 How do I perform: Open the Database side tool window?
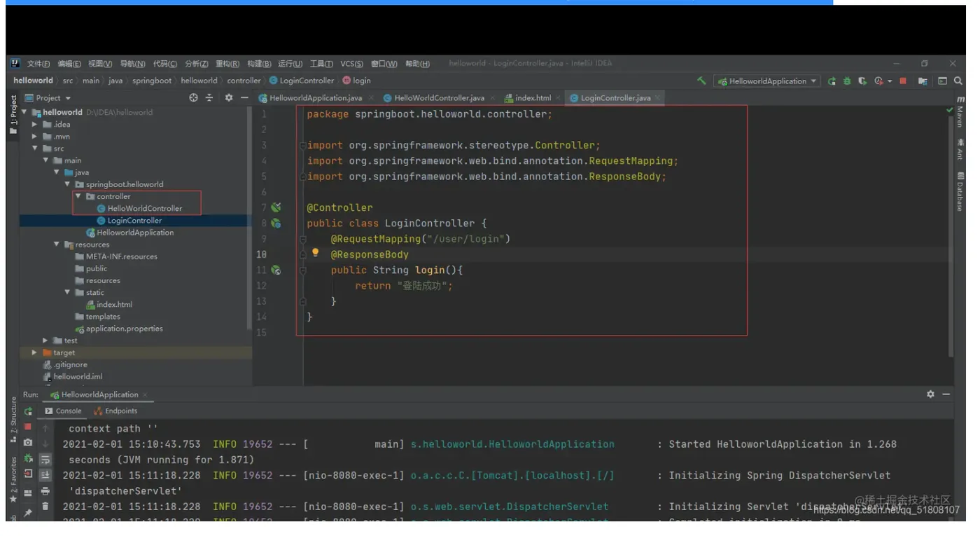click(960, 191)
